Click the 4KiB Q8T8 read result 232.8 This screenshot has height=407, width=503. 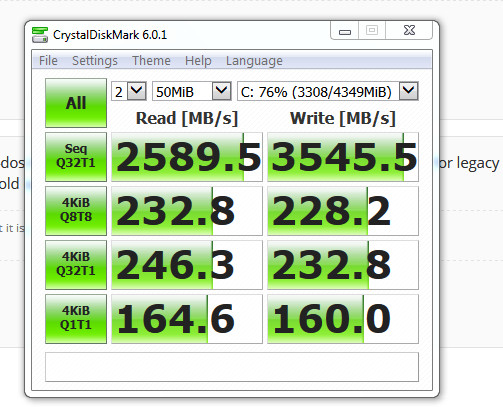pos(187,211)
